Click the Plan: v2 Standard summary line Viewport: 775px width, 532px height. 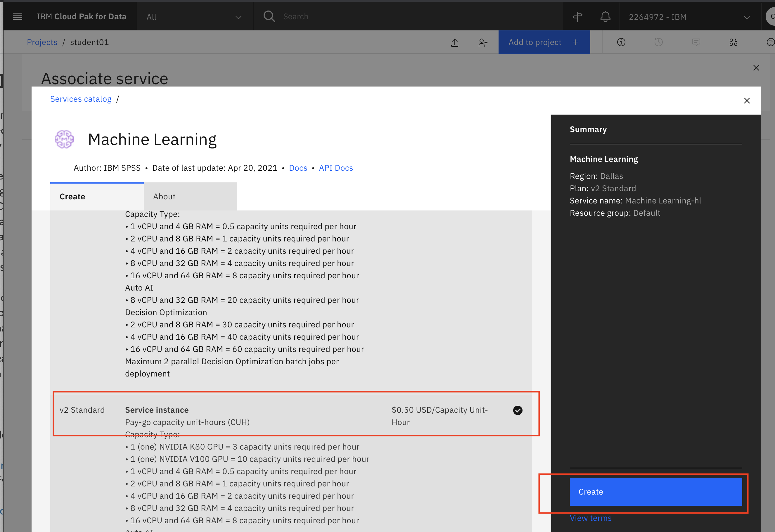[603, 189]
